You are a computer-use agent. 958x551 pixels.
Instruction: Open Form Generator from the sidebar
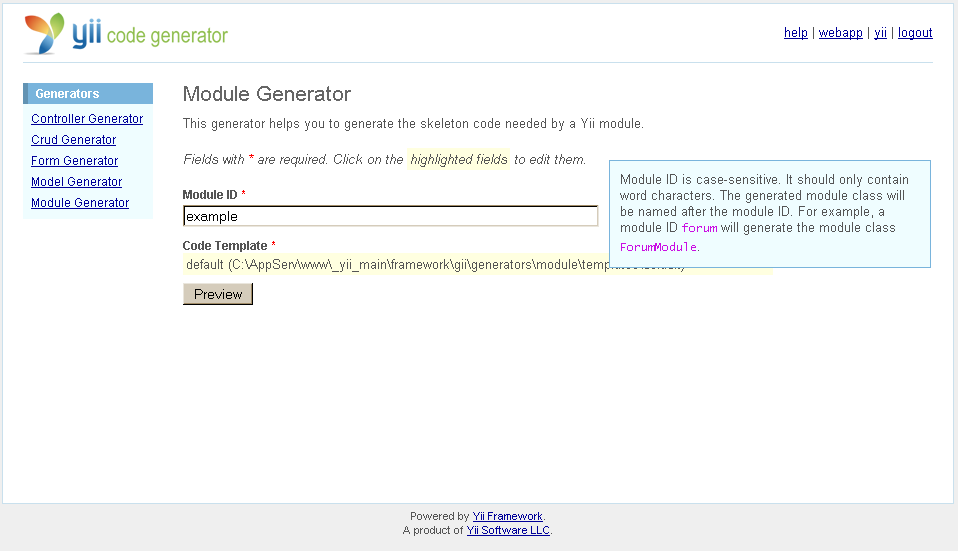click(x=75, y=161)
